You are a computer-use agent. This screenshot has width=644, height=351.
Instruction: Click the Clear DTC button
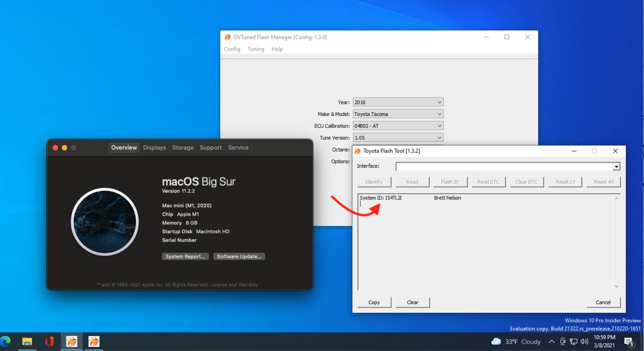pyautogui.click(x=527, y=182)
